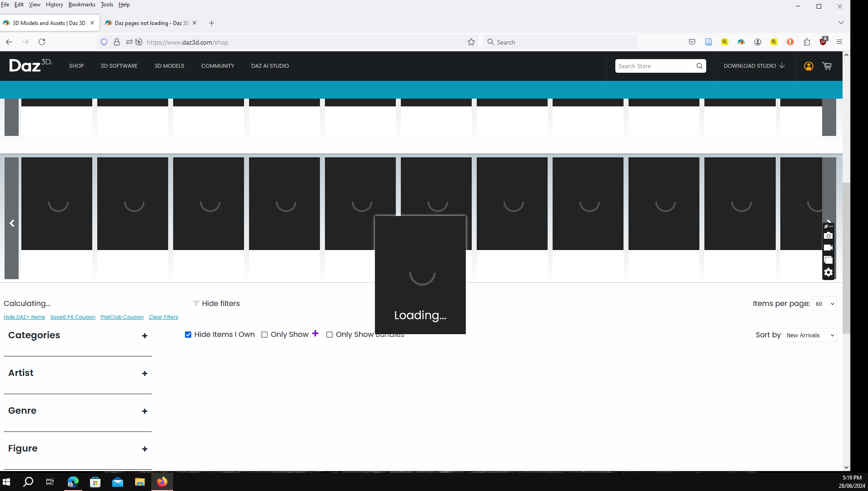Open 3D MODELS navigation item
The height and width of the screenshot is (491, 868).
click(169, 66)
